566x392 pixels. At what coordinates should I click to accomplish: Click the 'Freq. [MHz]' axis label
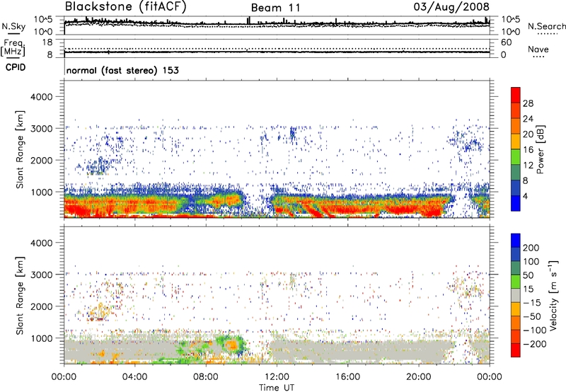tap(13, 47)
